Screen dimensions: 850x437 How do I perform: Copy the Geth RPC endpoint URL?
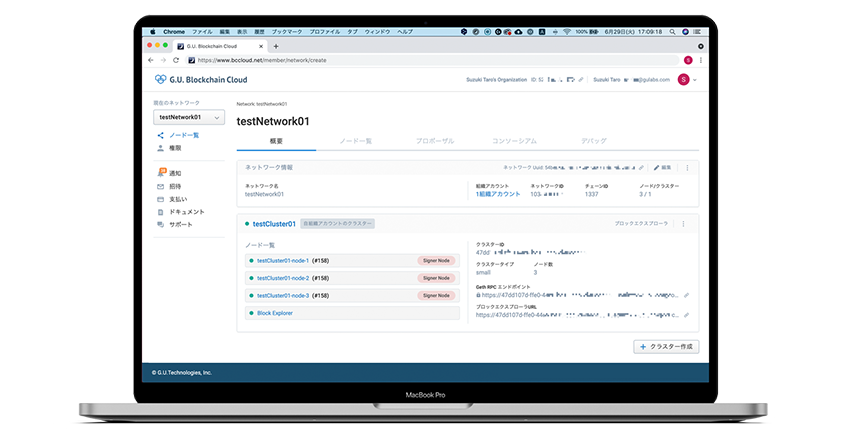tap(686, 296)
